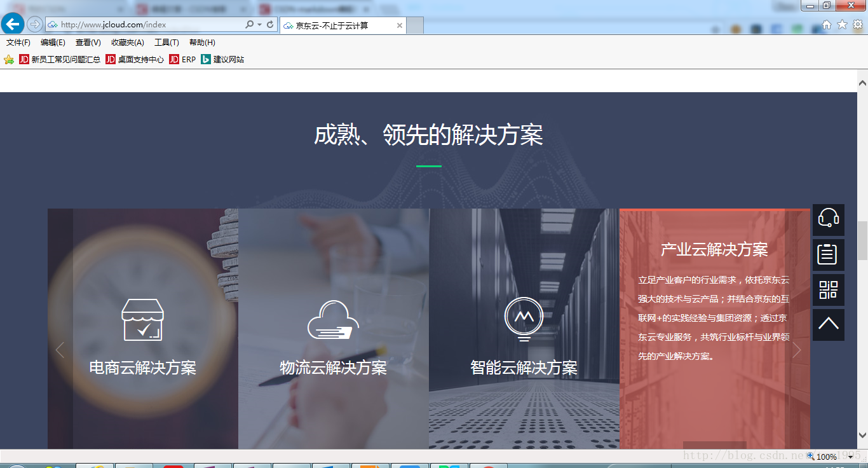Click the customer service headset icon
Image resolution: width=868 pixels, height=468 pixels.
[829, 219]
